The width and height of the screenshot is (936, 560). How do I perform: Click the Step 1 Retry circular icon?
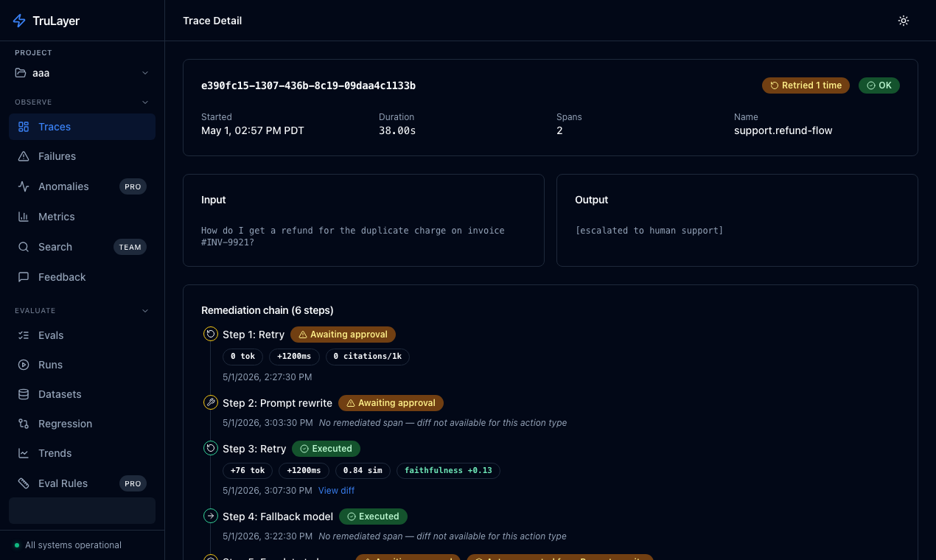click(x=211, y=335)
